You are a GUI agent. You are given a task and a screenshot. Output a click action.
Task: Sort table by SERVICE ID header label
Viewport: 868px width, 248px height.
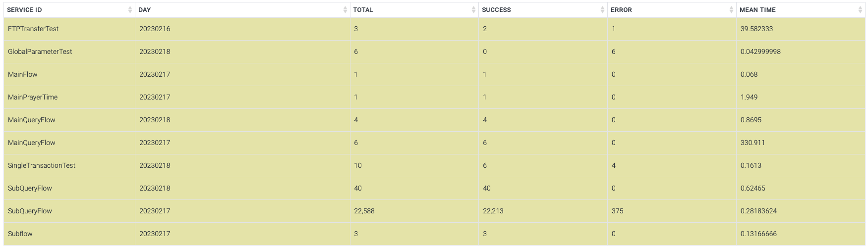click(24, 10)
